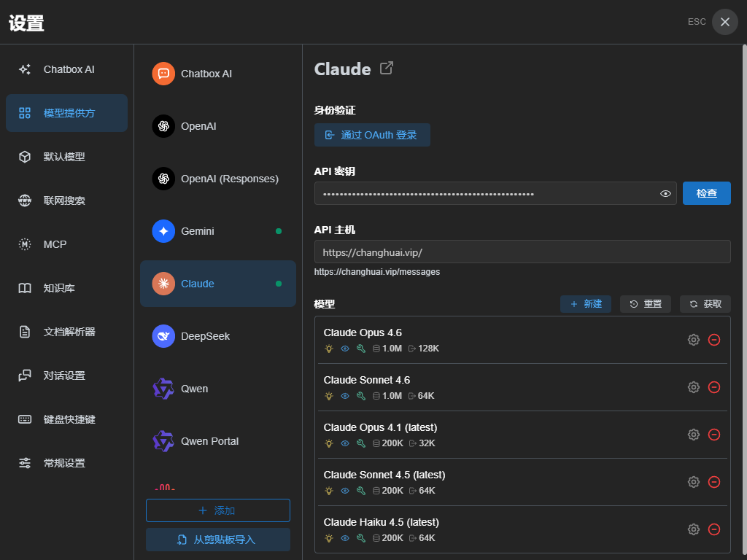Screen dimensions: 747x560
Task: Click the 检查 button
Action: [x=706, y=193]
